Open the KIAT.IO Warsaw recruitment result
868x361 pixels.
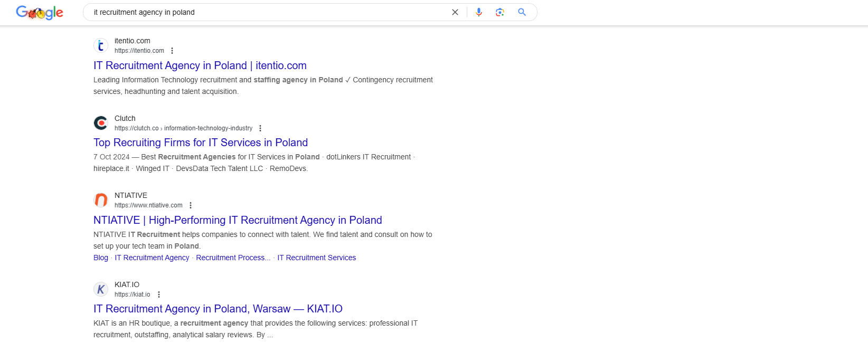click(x=218, y=309)
